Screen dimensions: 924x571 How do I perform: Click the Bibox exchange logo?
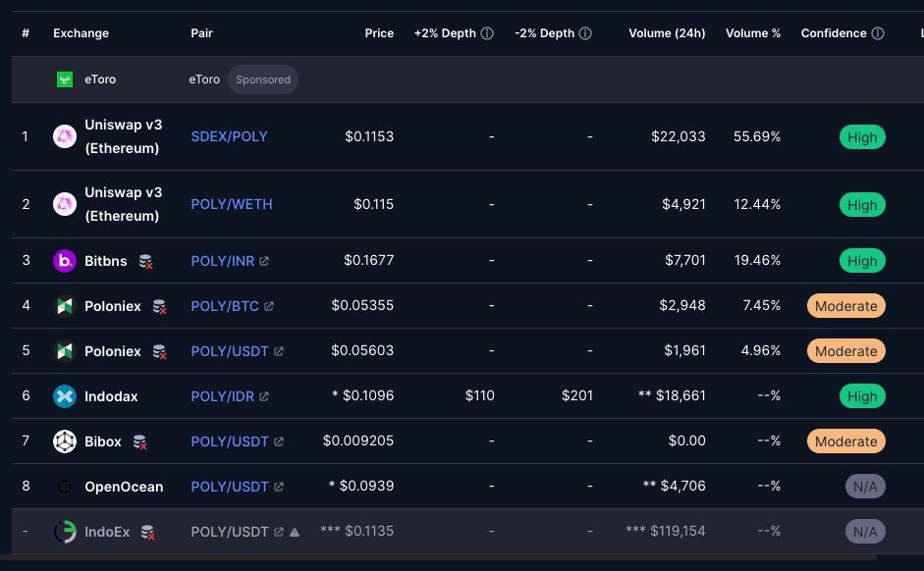tap(65, 441)
